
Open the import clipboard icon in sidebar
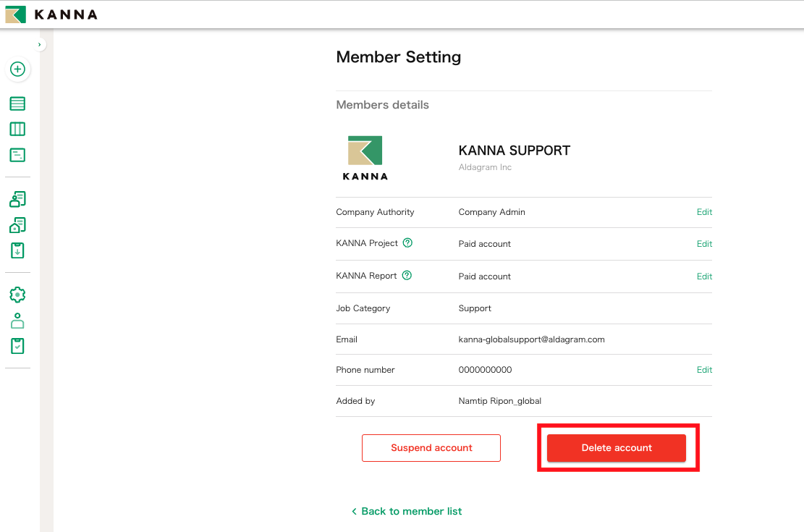pos(17,250)
